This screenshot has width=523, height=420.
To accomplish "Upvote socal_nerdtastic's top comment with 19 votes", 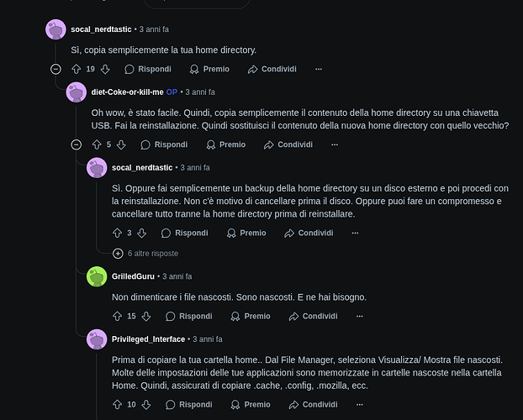I will click(x=77, y=69).
